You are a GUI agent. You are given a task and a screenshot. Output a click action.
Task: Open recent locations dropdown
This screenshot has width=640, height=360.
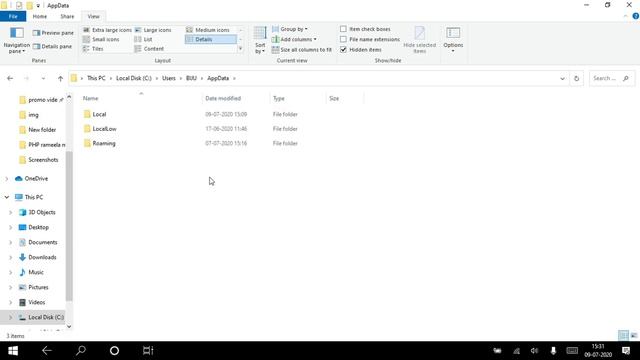pos(43,78)
